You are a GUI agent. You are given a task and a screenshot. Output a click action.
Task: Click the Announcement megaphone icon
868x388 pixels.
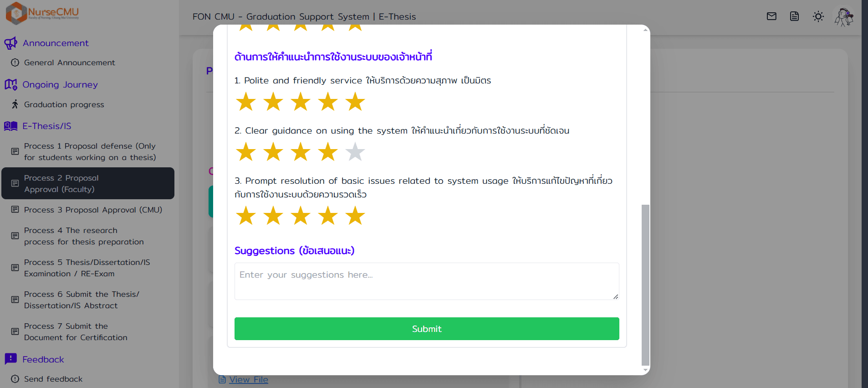tap(10, 43)
